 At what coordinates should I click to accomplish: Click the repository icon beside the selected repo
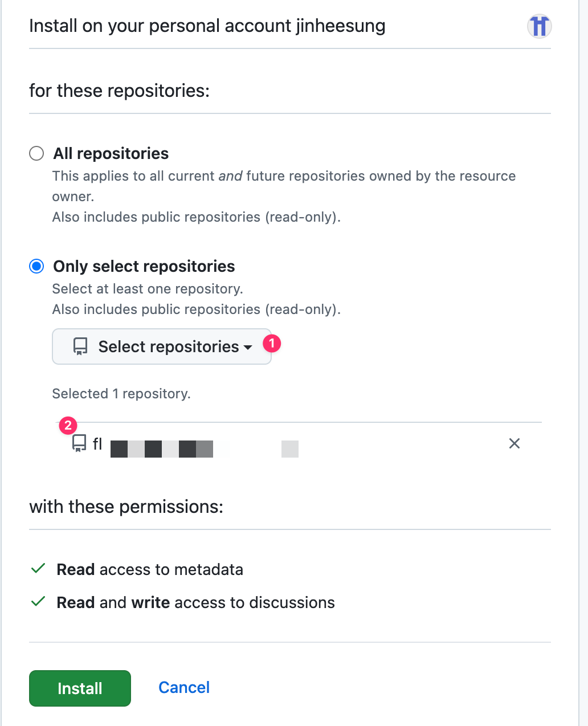(x=79, y=443)
